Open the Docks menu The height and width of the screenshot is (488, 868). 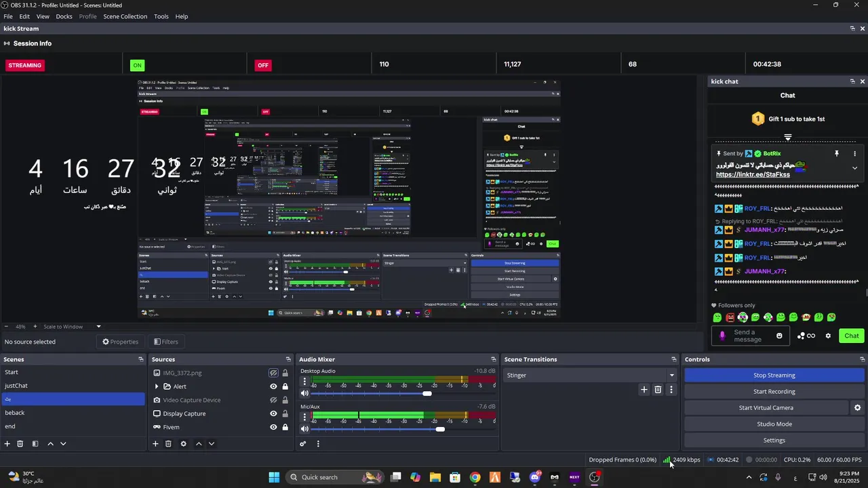coord(64,16)
